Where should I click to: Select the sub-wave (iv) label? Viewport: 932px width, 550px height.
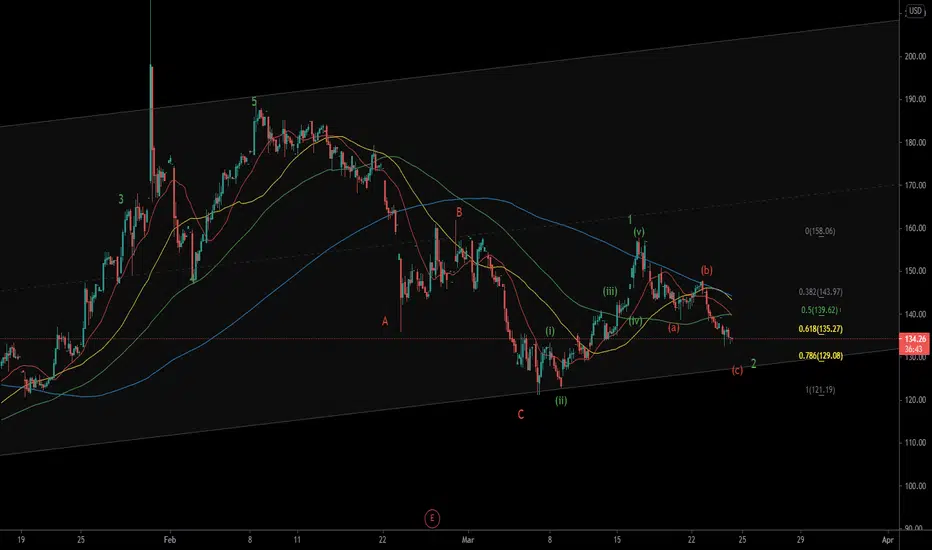coord(635,322)
